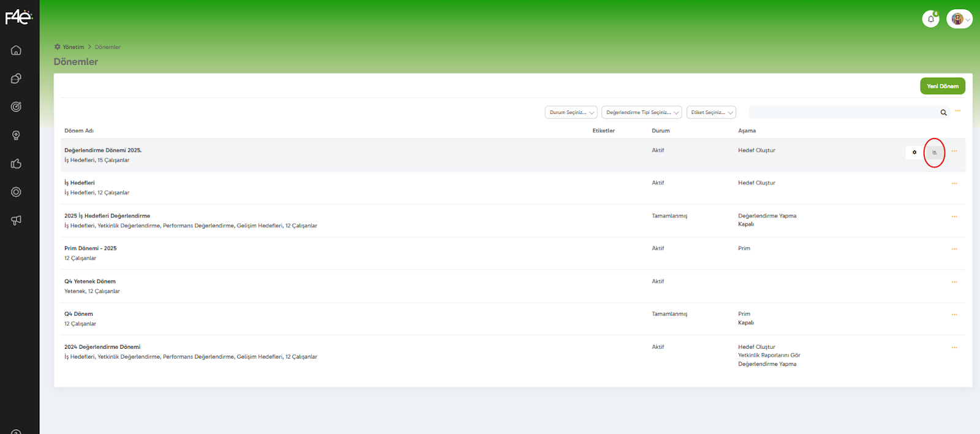Viewport: 980px width, 434px height.
Task: Expand the Durum Seçiniz dropdown
Action: pos(571,113)
